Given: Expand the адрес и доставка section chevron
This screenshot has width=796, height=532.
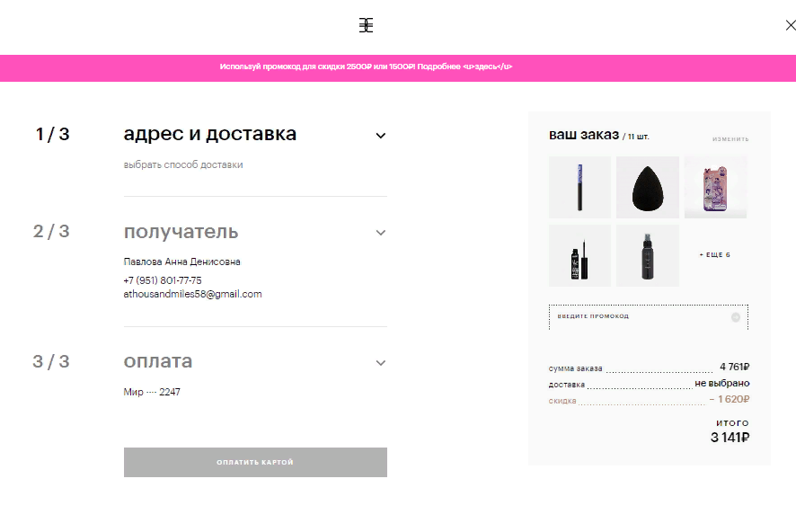Looking at the screenshot, I should pyautogui.click(x=381, y=136).
